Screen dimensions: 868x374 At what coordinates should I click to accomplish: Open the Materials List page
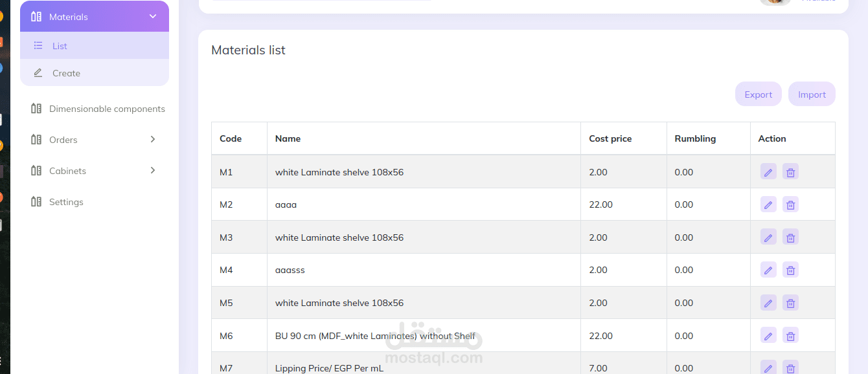point(95,46)
